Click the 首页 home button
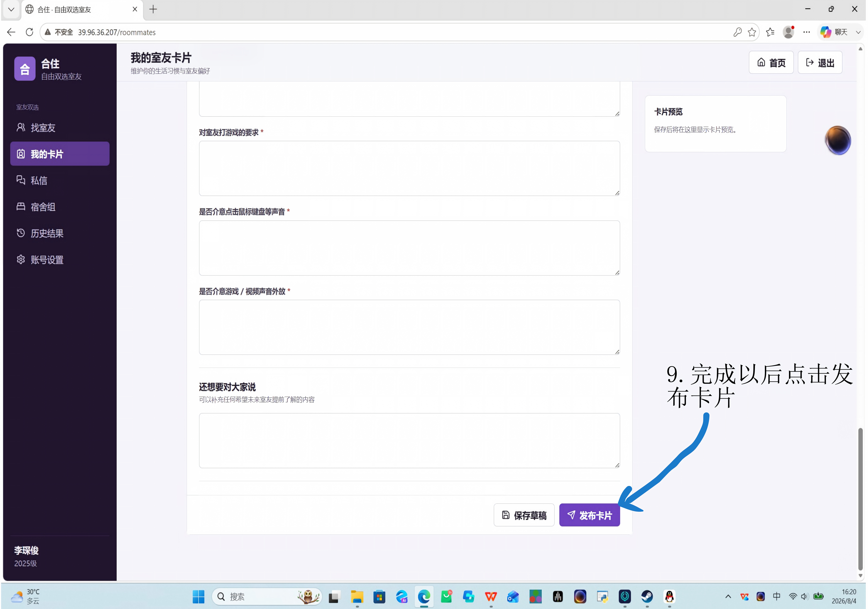Image resolution: width=868 pixels, height=609 pixels. point(771,62)
